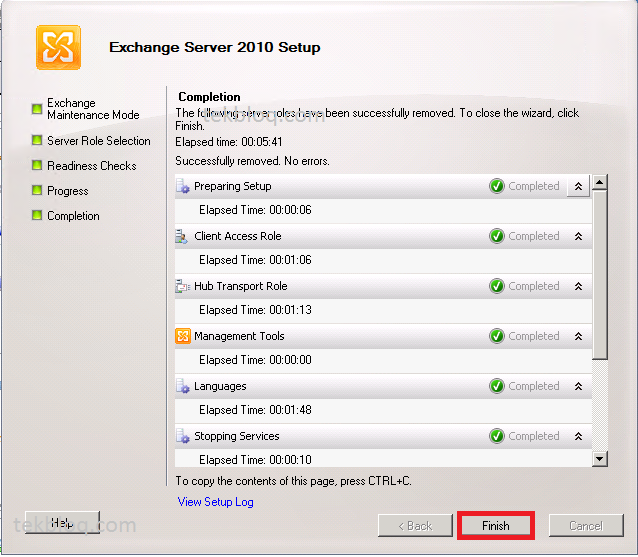638x557 pixels.
Task: Select Progress step in sidebar
Action: [x=68, y=191]
